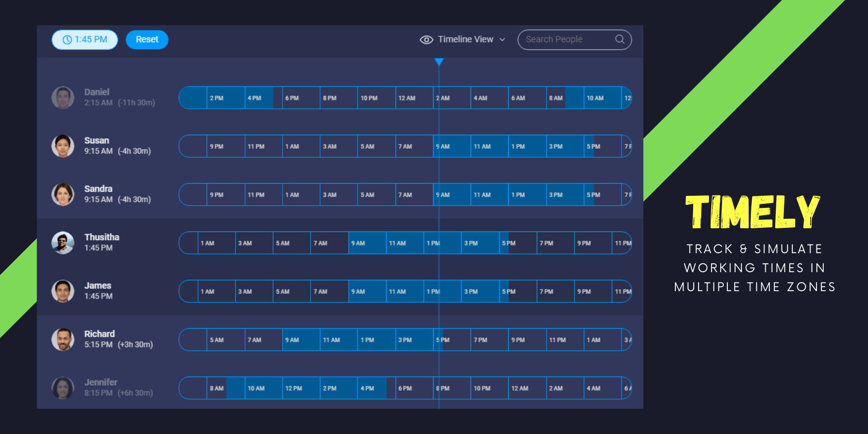Screen dimensions: 868x434
Task: Click the 7 PM slot in James's timeline
Action: click(x=556, y=291)
